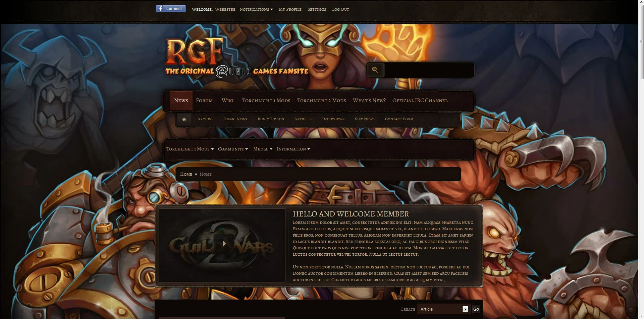The height and width of the screenshot is (319, 644).
Task: Click the RGF site logo
Action: tap(236, 57)
